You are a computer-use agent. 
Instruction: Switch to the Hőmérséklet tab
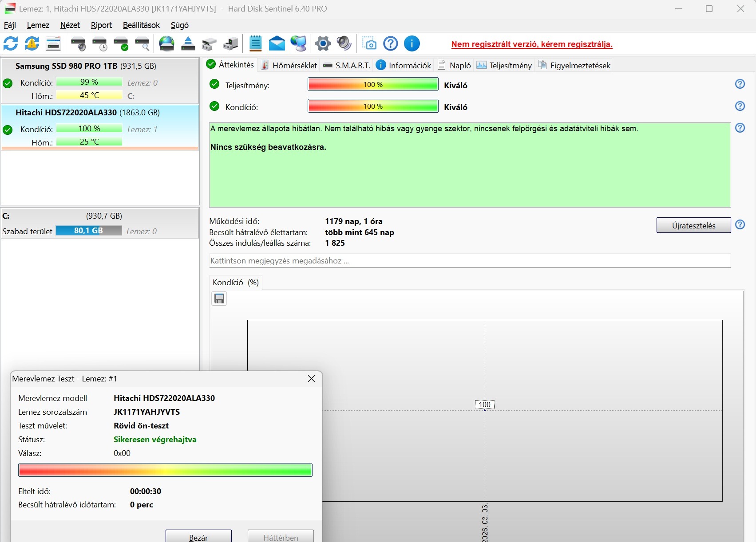[289, 65]
